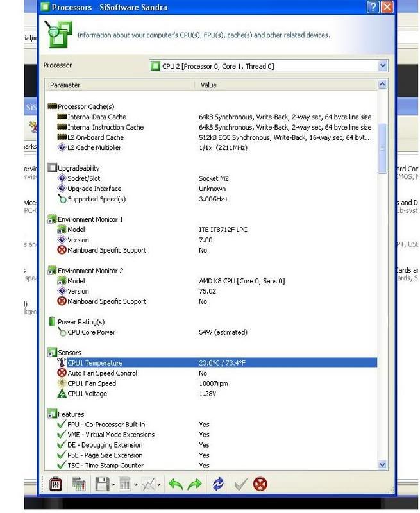Click the grey OK checkmark icon
Viewport: 420px width, 513px height.
coord(240,484)
